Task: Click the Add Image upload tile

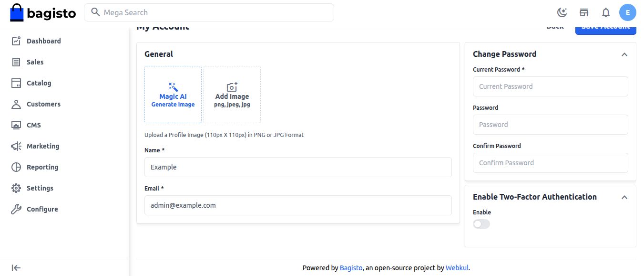Action: [232, 95]
